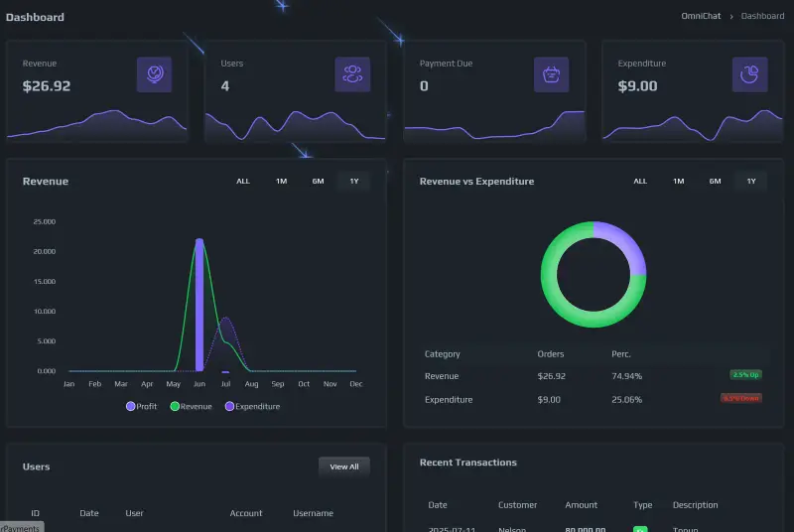The image size is (794, 532).
Task: Click Customer column header in Recent Transactions
Action: [x=517, y=505]
